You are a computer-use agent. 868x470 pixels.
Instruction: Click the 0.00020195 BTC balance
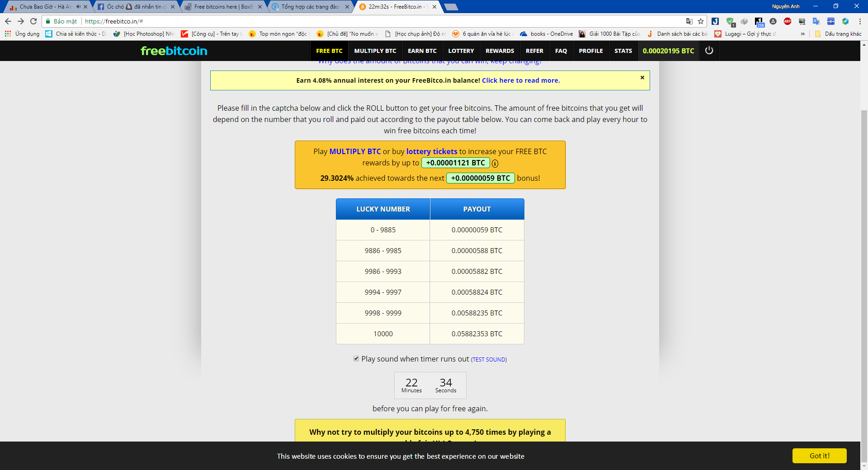click(668, 51)
